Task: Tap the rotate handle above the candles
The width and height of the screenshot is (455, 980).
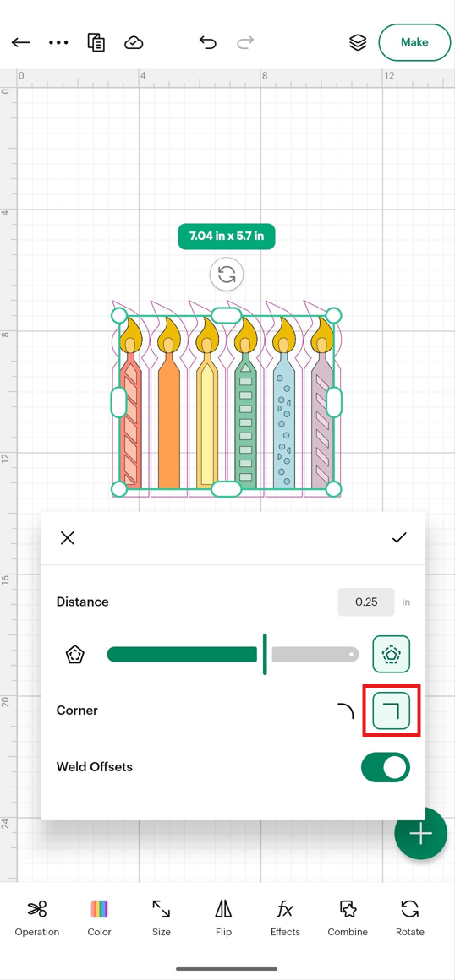Action: click(x=227, y=275)
